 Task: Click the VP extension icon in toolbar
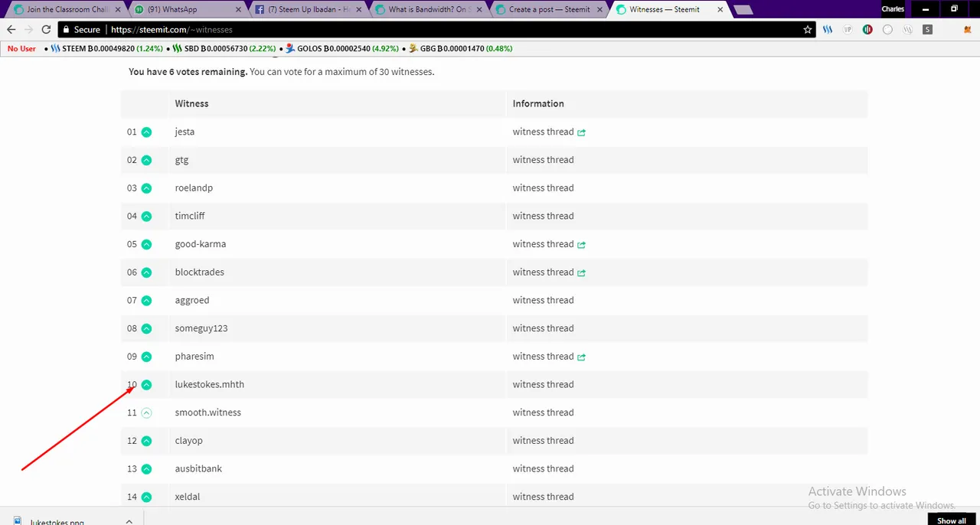click(x=848, y=29)
